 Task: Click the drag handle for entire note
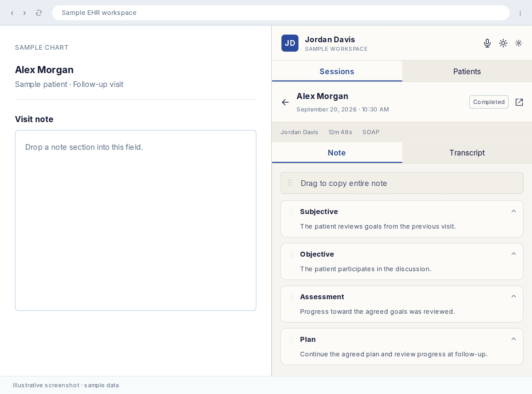point(290,183)
